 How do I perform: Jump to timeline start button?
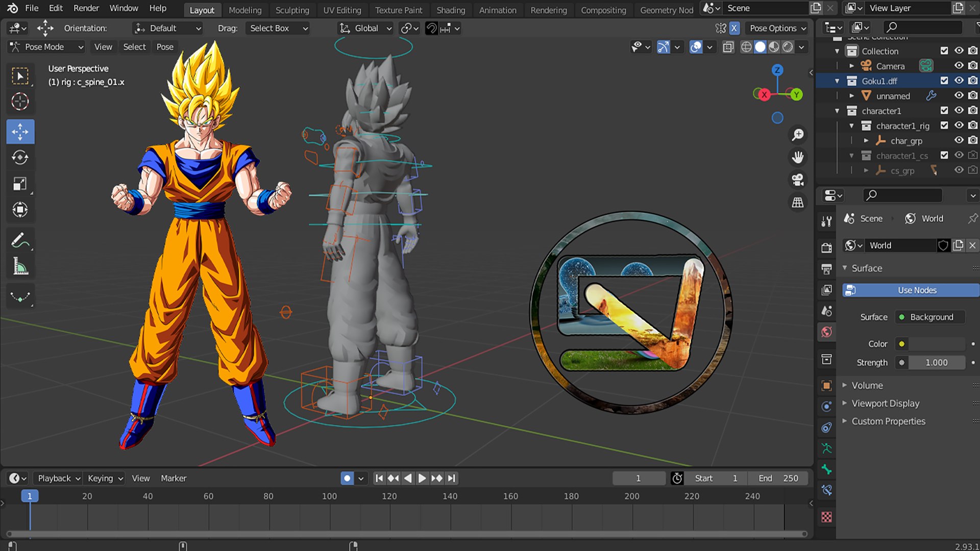pyautogui.click(x=379, y=478)
